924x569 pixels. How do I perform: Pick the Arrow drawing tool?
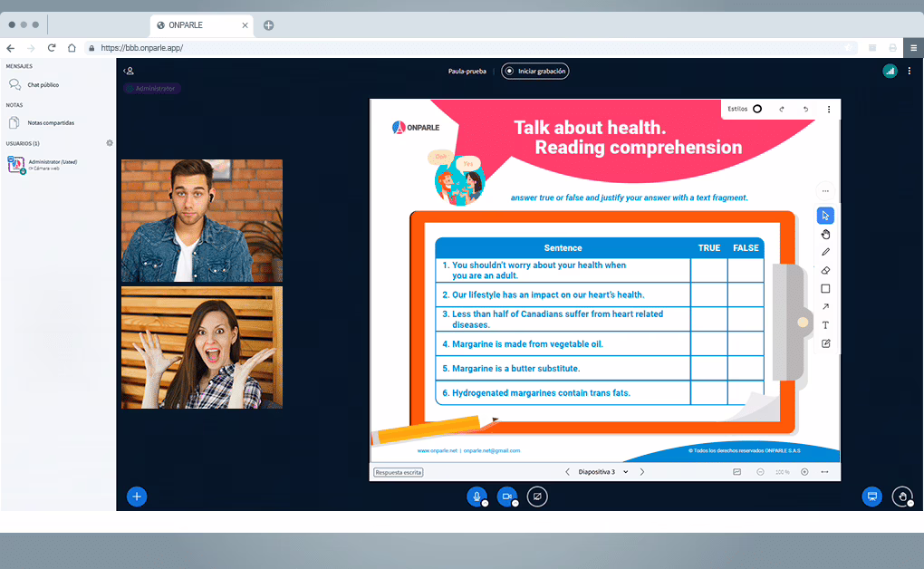(x=825, y=307)
